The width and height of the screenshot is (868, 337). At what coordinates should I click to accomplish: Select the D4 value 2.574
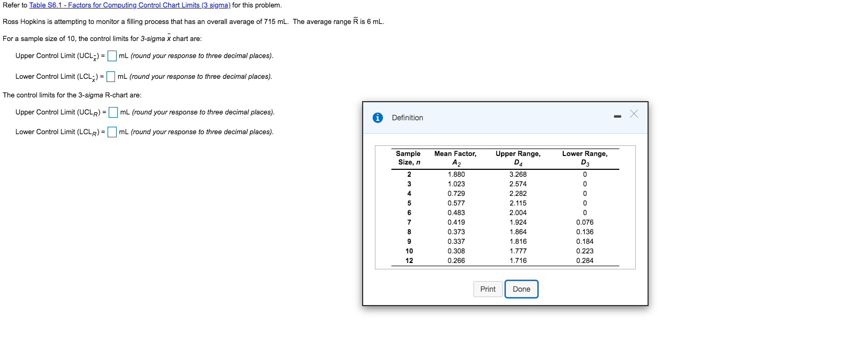click(518, 184)
